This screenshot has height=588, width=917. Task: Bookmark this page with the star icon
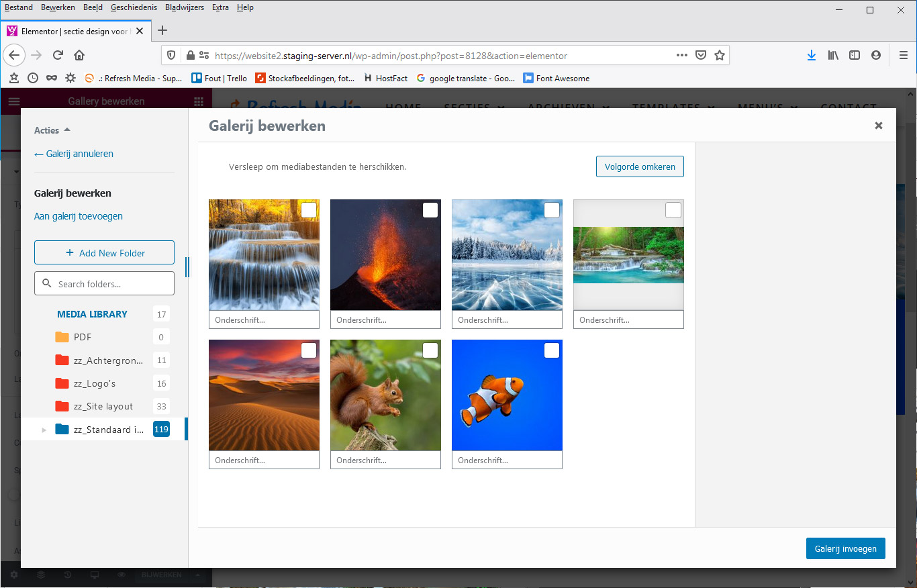tap(720, 55)
